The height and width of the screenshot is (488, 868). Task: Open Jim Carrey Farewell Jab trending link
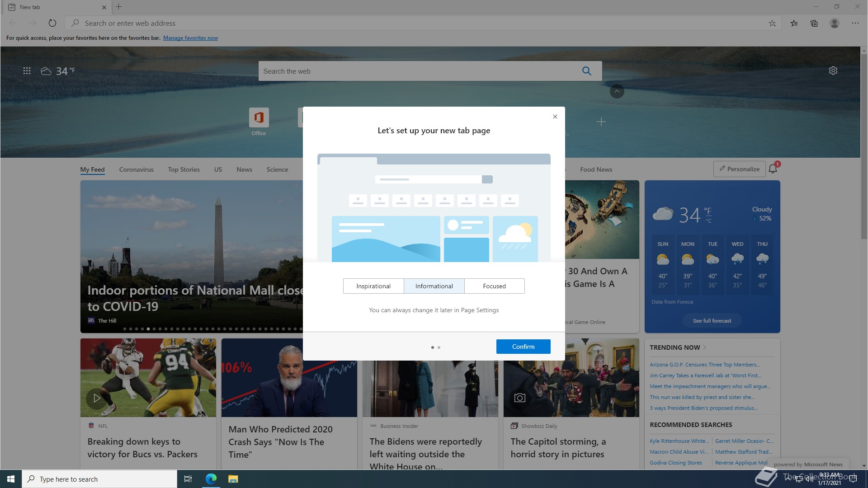point(706,375)
